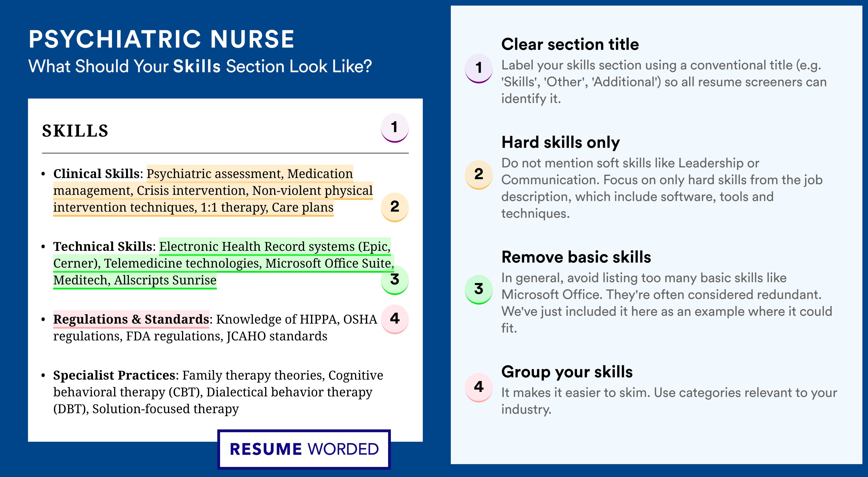Click the Clear section title heading
The image size is (868, 477).
(570, 44)
